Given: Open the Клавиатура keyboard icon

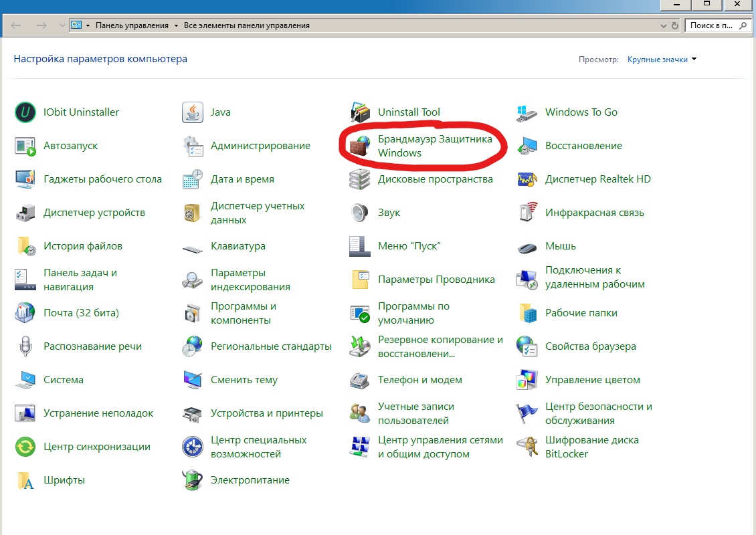Looking at the screenshot, I should [193, 249].
